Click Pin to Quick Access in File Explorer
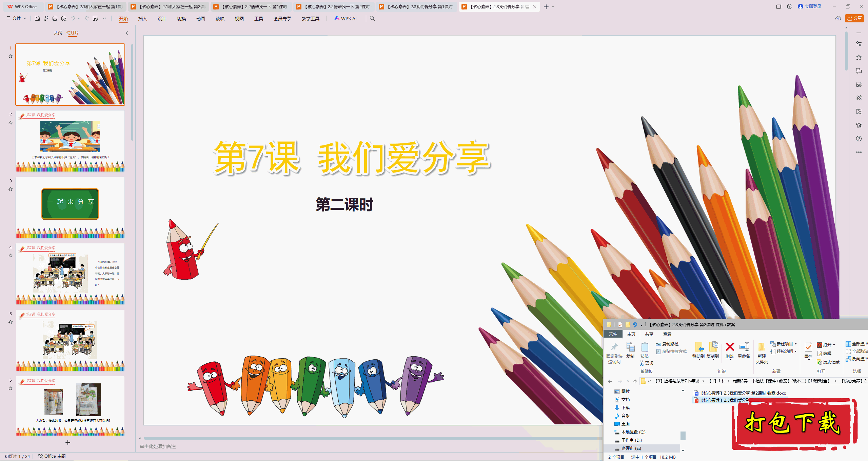868x461 pixels. tap(614, 353)
